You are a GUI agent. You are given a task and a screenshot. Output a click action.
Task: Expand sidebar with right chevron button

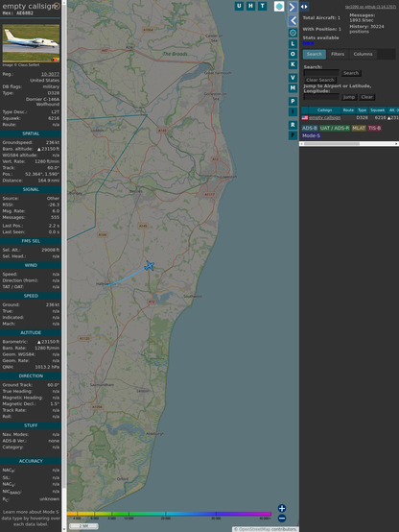pyautogui.click(x=293, y=7)
